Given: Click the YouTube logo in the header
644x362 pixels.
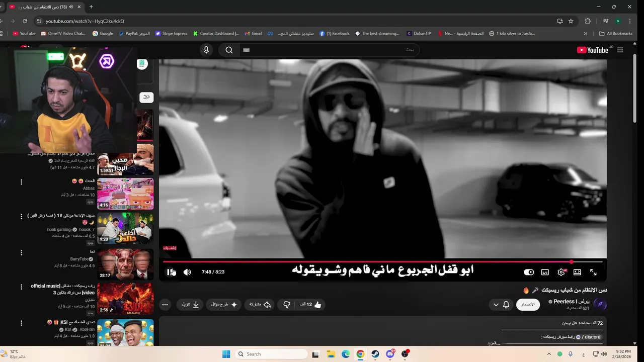Looking at the screenshot, I should point(592,50).
